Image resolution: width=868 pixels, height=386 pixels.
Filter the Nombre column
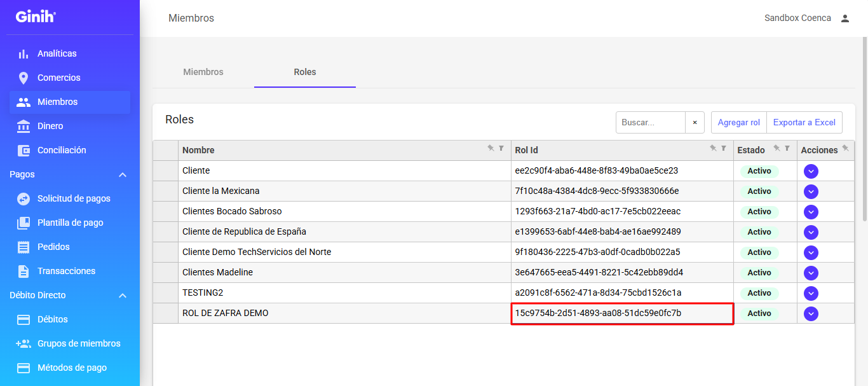tap(501, 148)
